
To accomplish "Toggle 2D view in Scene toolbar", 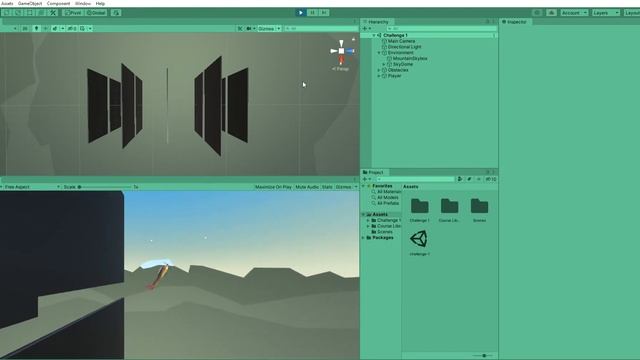I will point(25,29).
